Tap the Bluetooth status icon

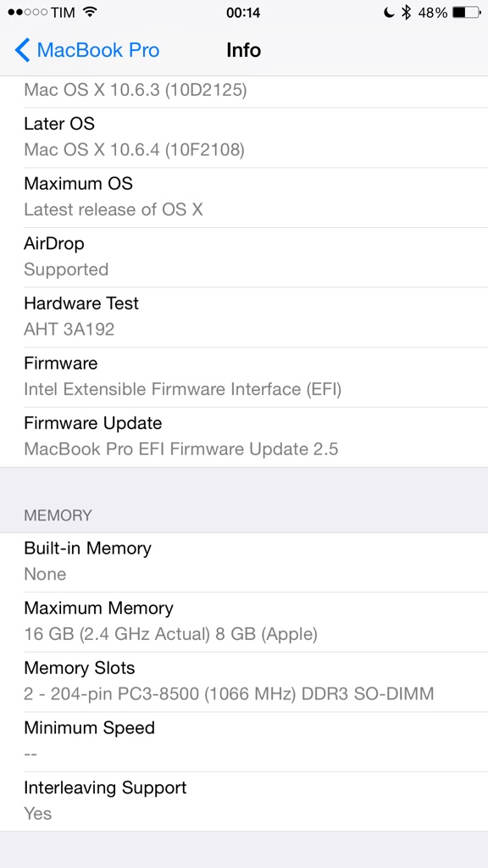coord(406,12)
